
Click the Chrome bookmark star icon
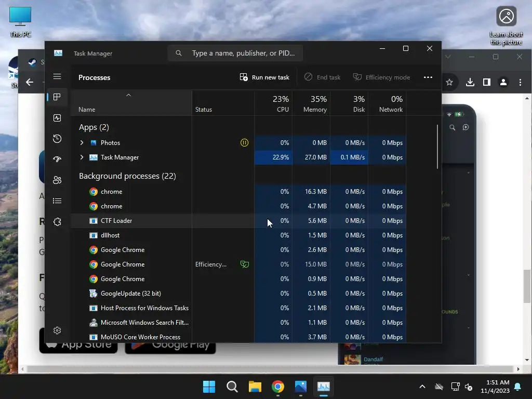point(449,82)
